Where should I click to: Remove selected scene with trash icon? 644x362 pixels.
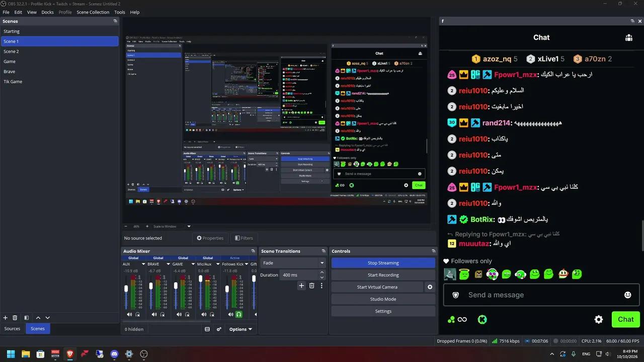[15, 318]
